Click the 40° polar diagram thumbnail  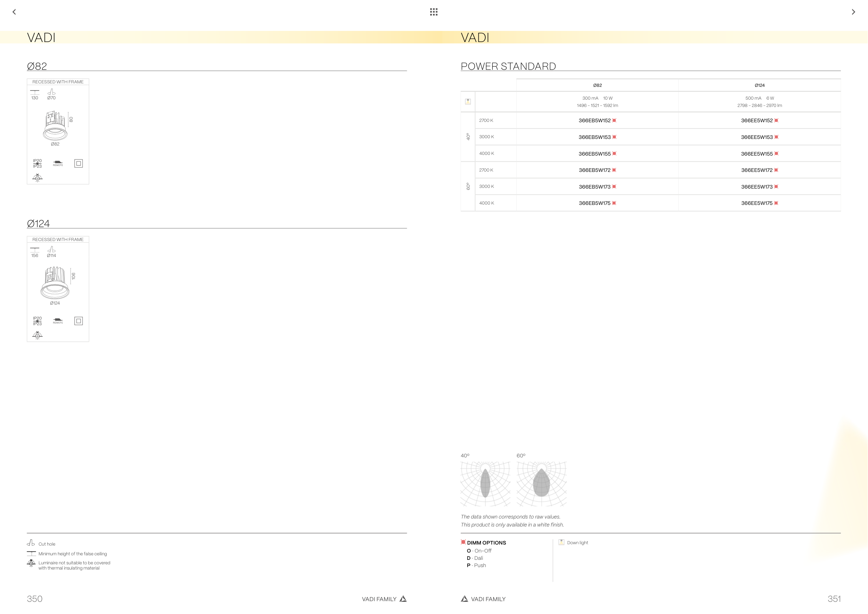(485, 483)
